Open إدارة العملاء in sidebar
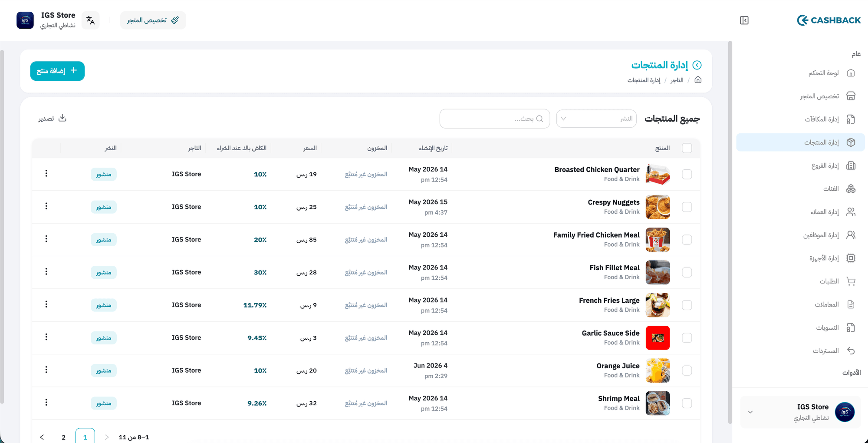Image resolution: width=868 pixels, height=443 pixels. (800, 212)
